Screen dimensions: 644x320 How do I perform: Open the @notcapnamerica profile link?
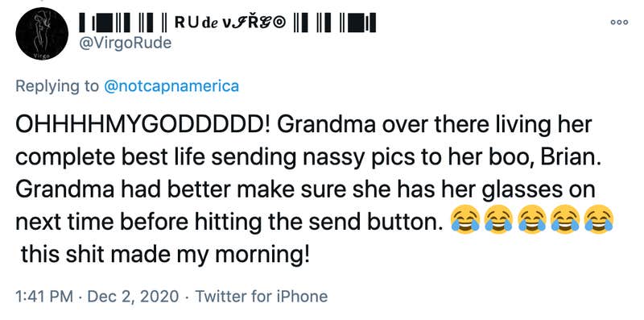pyautogui.click(x=171, y=86)
